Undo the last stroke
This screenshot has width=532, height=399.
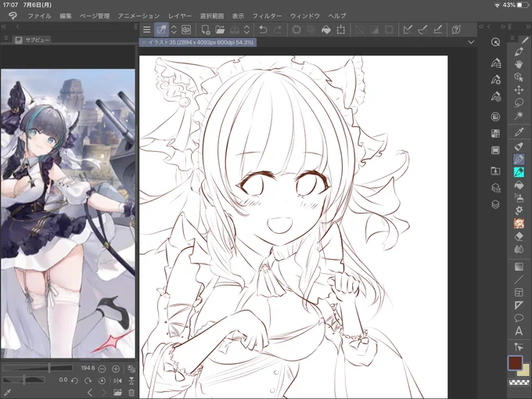pos(263,30)
